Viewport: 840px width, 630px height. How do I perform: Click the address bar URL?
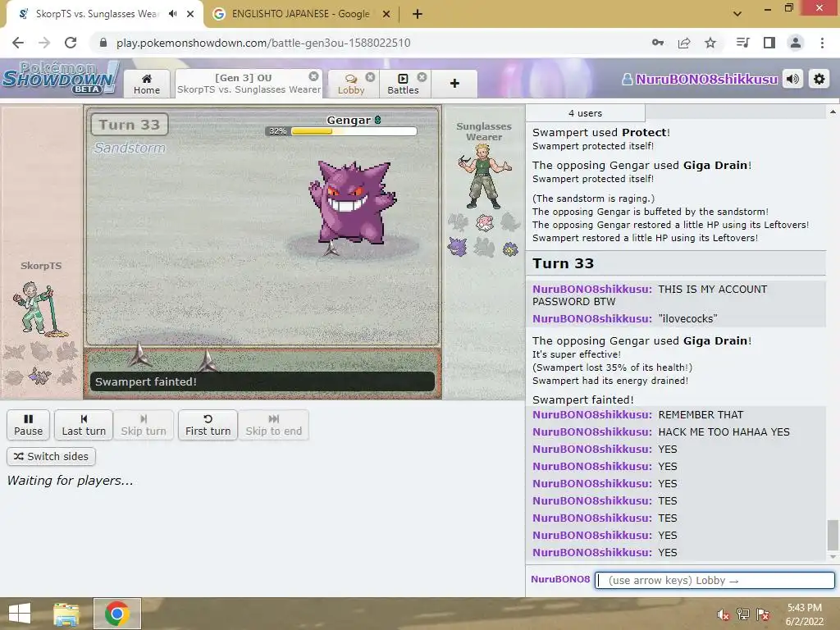click(x=263, y=43)
